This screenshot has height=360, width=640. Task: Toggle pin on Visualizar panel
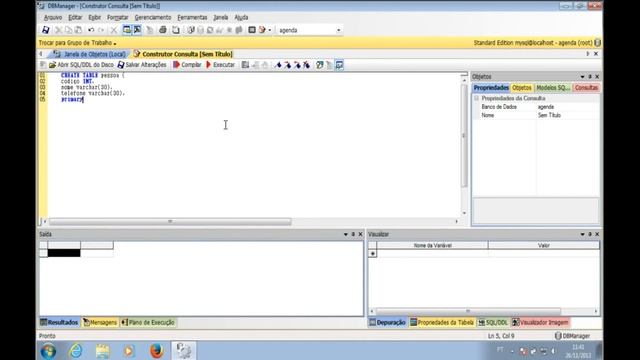[590, 234]
